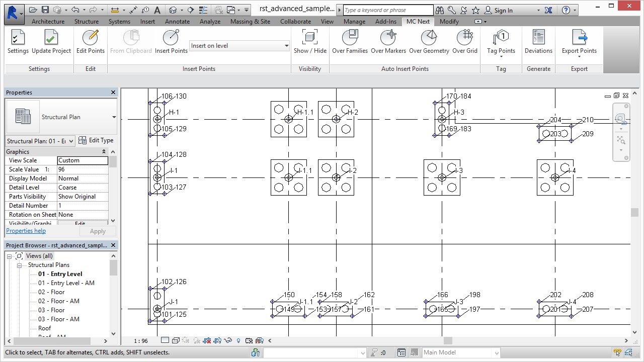Click the satellite Communication Center icon
This screenshot has width=644, height=362.
(x=463, y=10)
